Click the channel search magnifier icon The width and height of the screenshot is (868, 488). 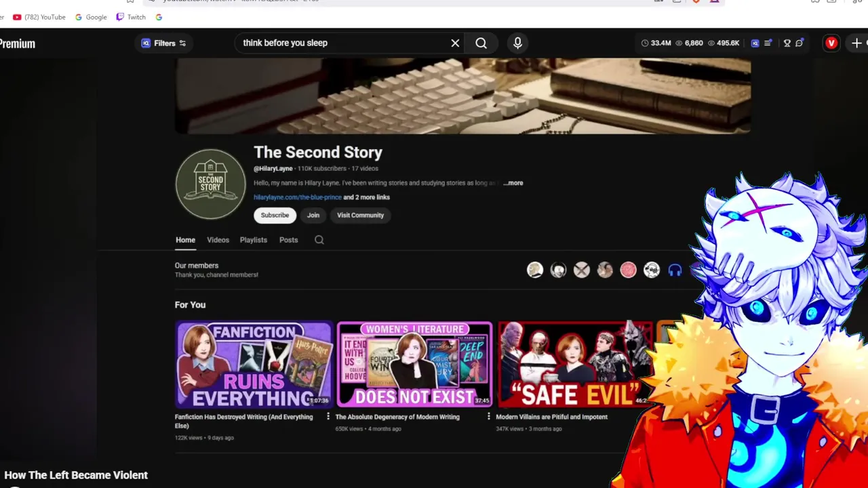click(x=319, y=240)
